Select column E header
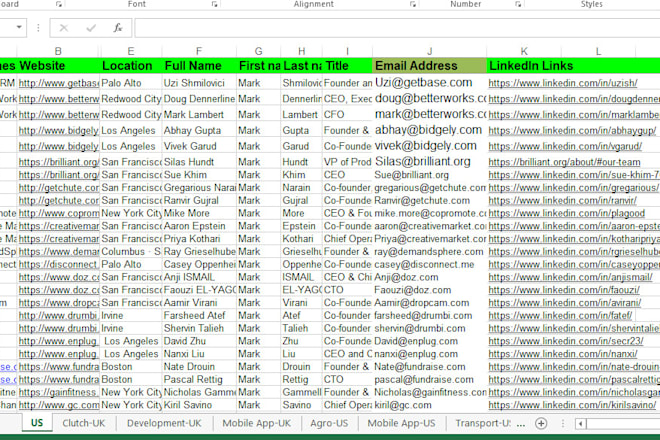 pyautogui.click(x=131, y=51)
